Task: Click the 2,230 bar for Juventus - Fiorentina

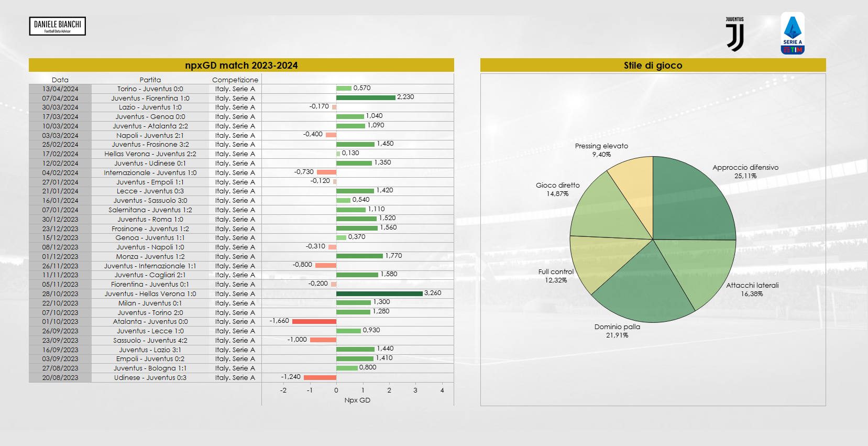Action: pos(366,97)
